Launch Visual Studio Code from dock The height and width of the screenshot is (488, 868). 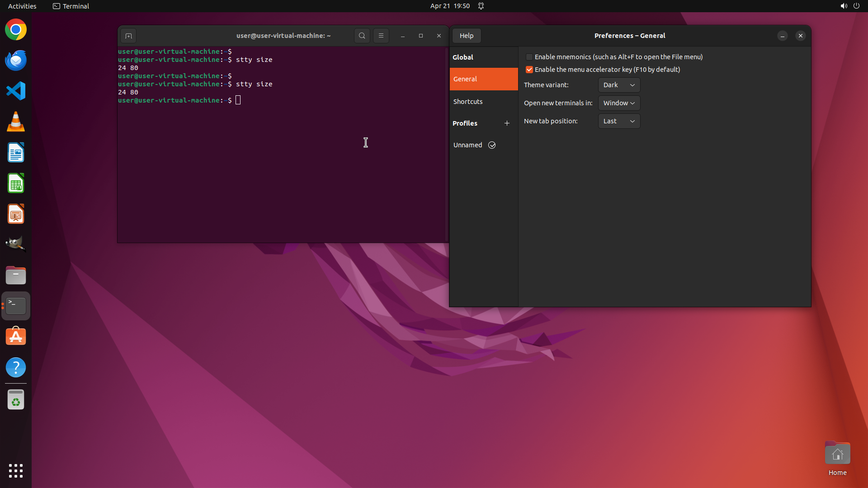point(16,91)
